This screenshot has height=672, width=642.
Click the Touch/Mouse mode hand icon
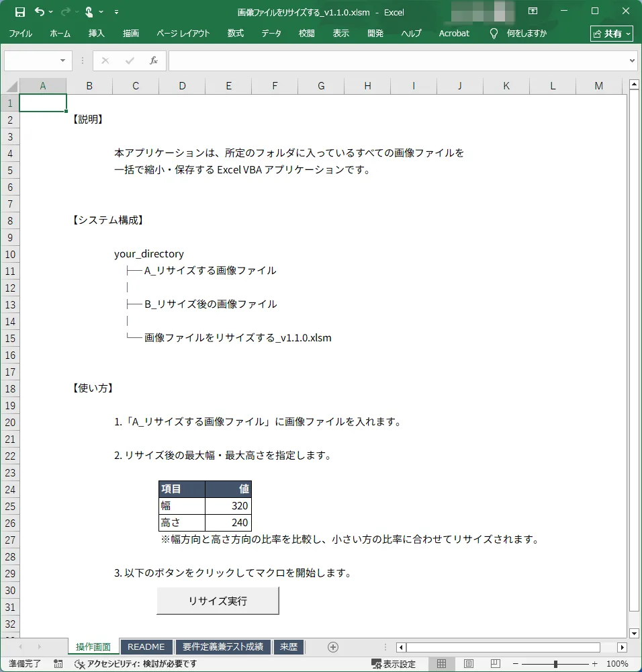pyautogui.click(x=89, y=11)
